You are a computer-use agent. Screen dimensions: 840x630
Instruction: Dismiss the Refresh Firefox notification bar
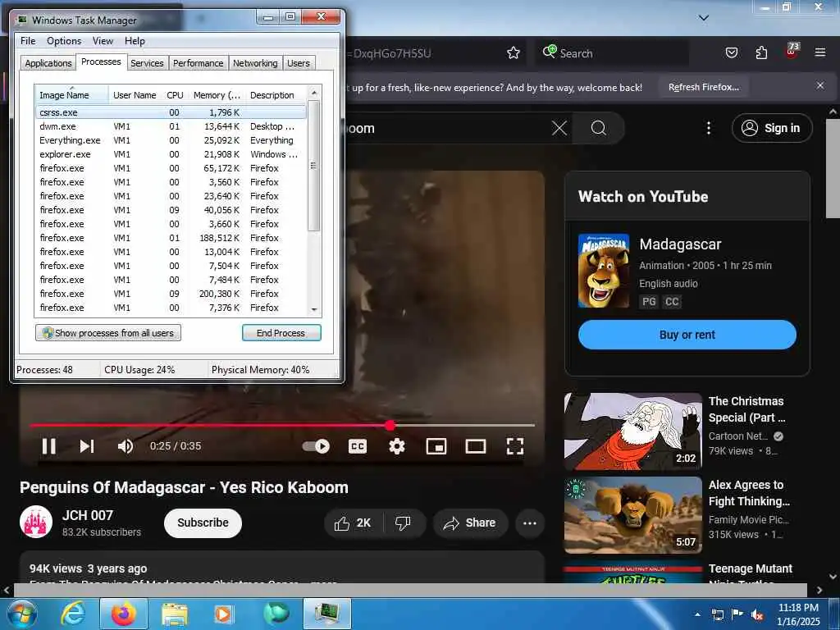tap(820, 85)
